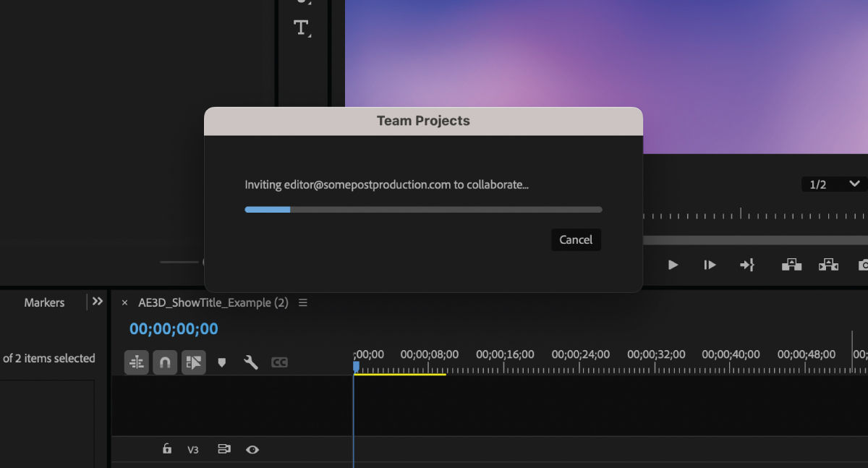This screenshot has height=468, width=868.
Task: Select the AE3D_ShowTitle_Example (2) sequence tab
Action: (213, 302)
